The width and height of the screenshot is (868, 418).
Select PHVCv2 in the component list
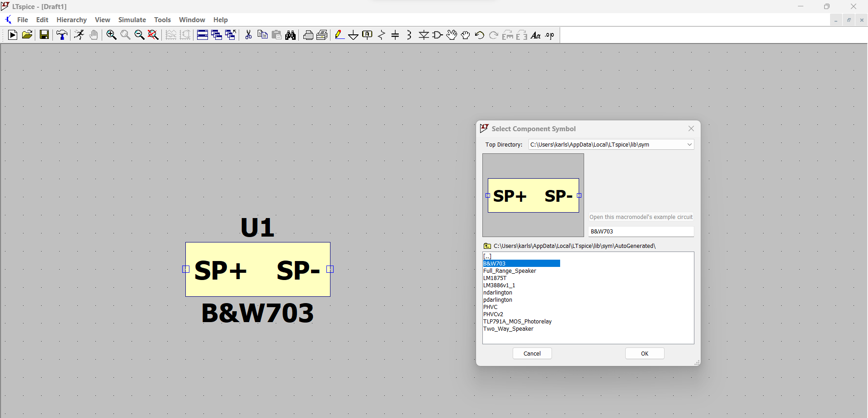click(493, 314)
